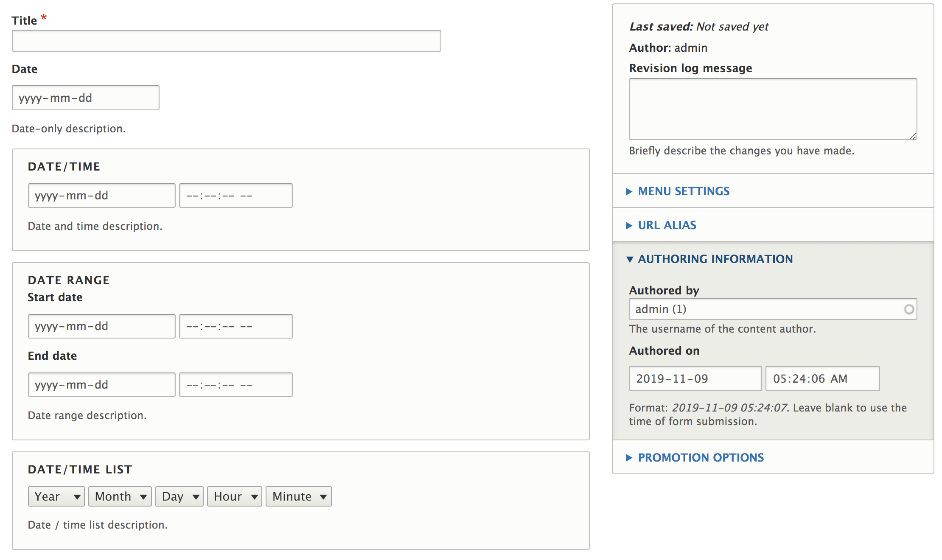
Task: Select the Start date field
Action: click(101, 326)
